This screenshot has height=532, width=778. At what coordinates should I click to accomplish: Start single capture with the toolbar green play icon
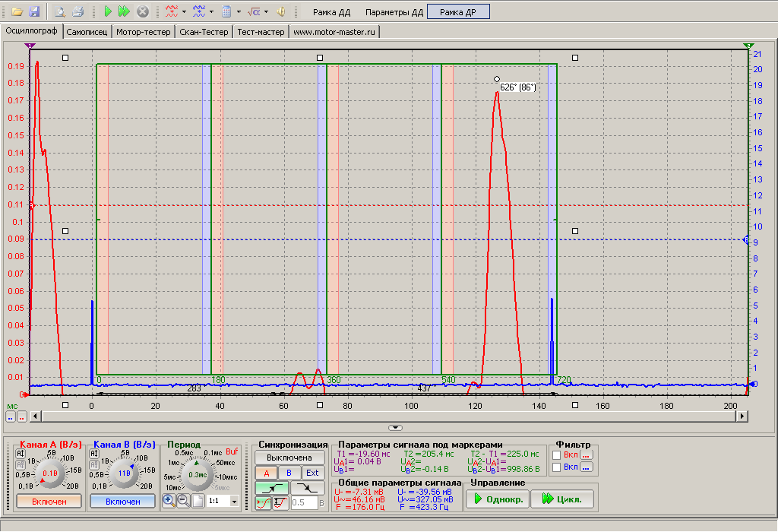(x=108, y=11)
